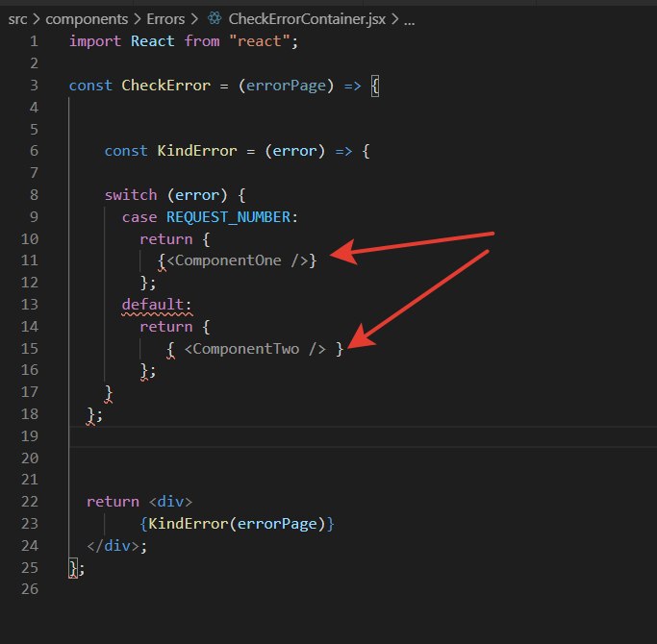Screen dimensions: 657x644
Task: Click the 'src' breadcrumb segment
Action: 17,19
